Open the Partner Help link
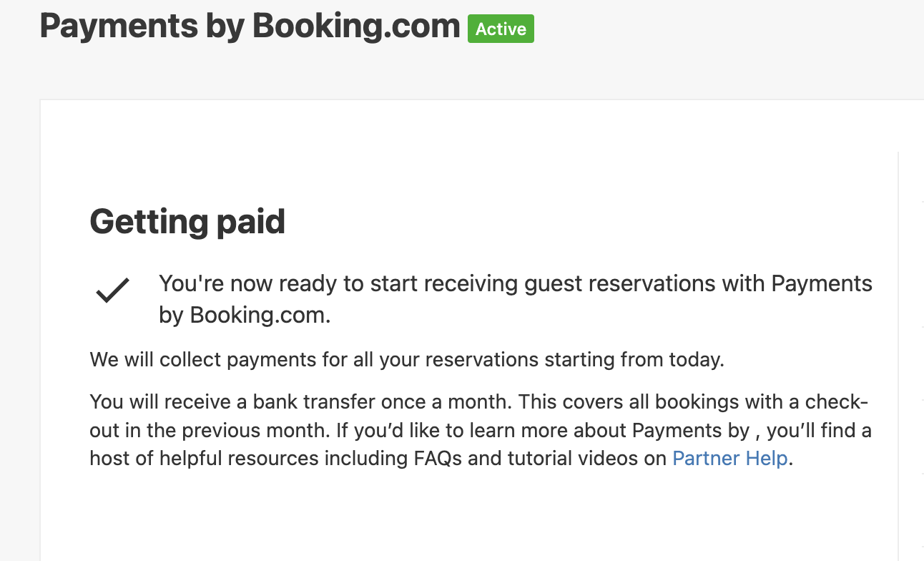Viewport: 924px width, 561px height. click(729, 458)
